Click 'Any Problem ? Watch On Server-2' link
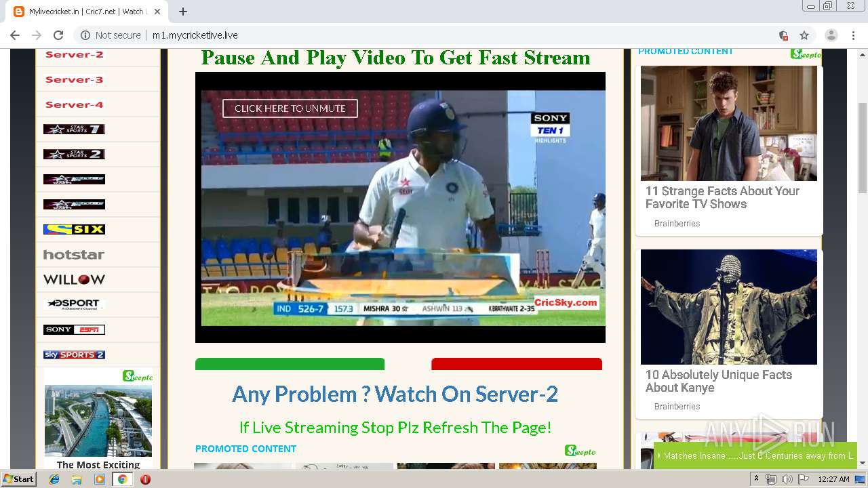 (395, 394)
